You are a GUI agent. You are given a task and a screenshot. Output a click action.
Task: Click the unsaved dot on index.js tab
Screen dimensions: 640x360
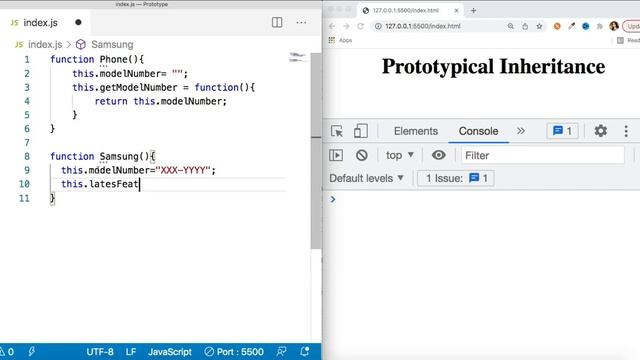coord(78,22)
